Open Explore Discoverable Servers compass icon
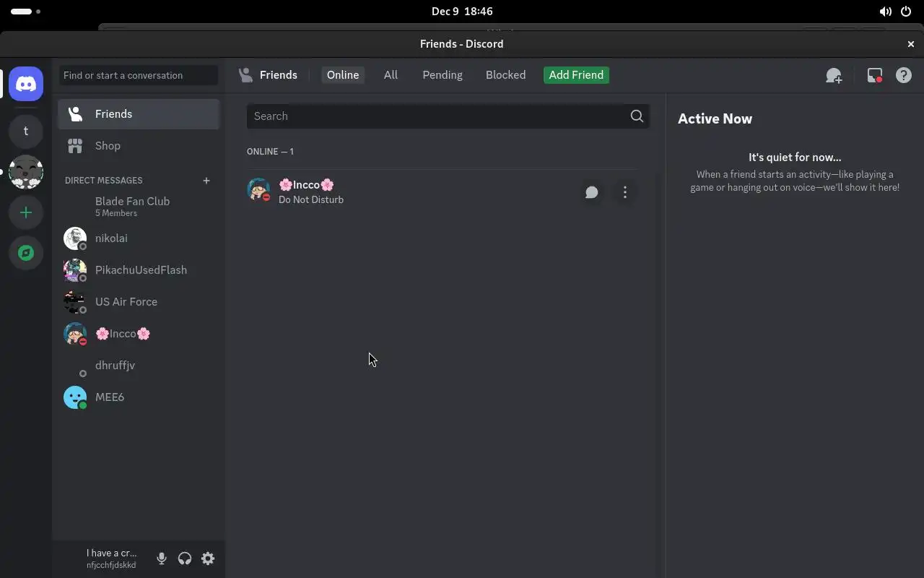Viewport: 924px width, 578px height. click(x=26, y=253)
